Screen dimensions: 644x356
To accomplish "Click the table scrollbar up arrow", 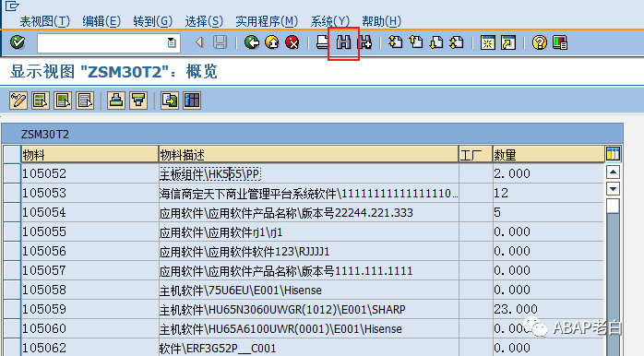I will point(613,172).
